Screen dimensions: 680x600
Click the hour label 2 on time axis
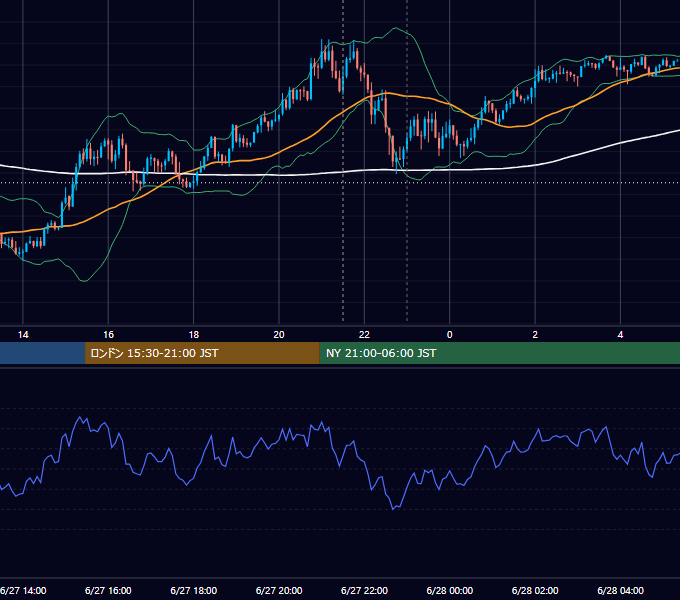(535, 335)
